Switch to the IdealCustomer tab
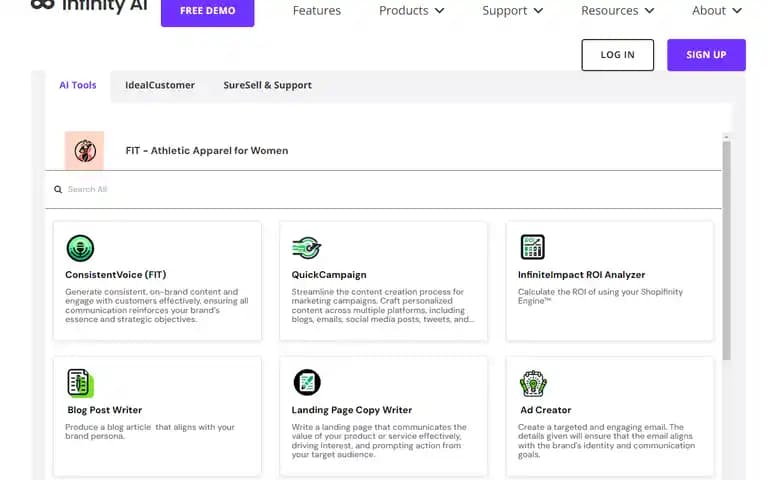The height and width of the screenshot is (480, 768). point(160,85)
